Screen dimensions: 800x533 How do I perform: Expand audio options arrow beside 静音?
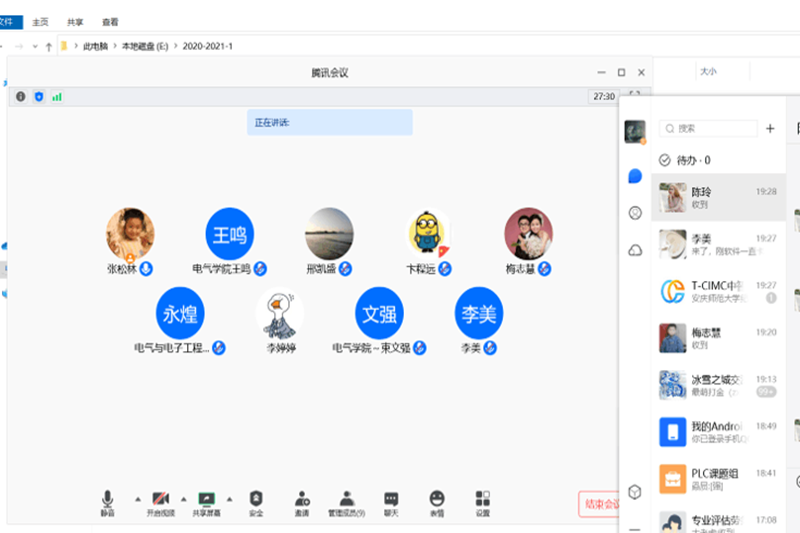138,499
